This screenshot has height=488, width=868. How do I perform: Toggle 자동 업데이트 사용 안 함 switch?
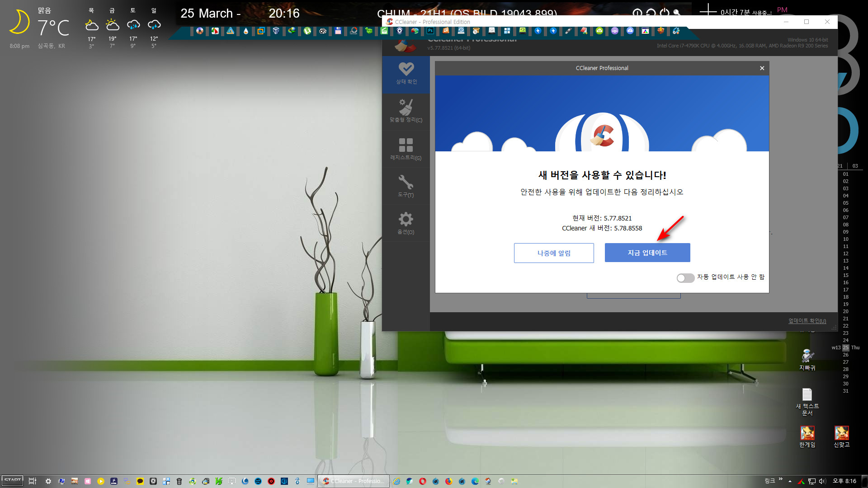click(685, 278)
